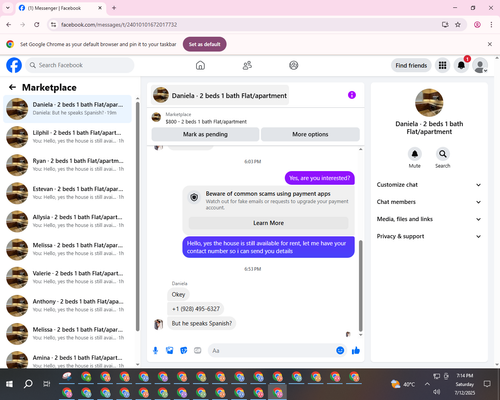The height and width of the screenshot is (400, 500).
Task: Open the account profile menu
Action: point(480,65)
